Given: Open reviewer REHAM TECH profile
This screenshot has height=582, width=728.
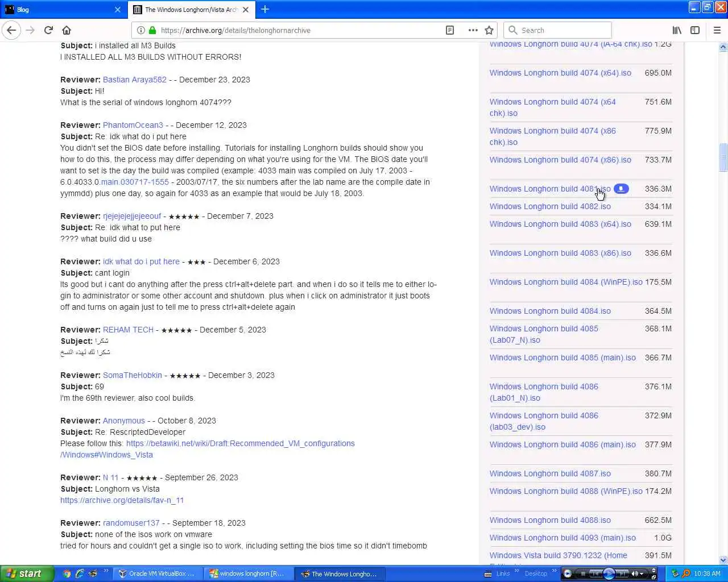Looking at the screenshot, I should pos(128,330).
